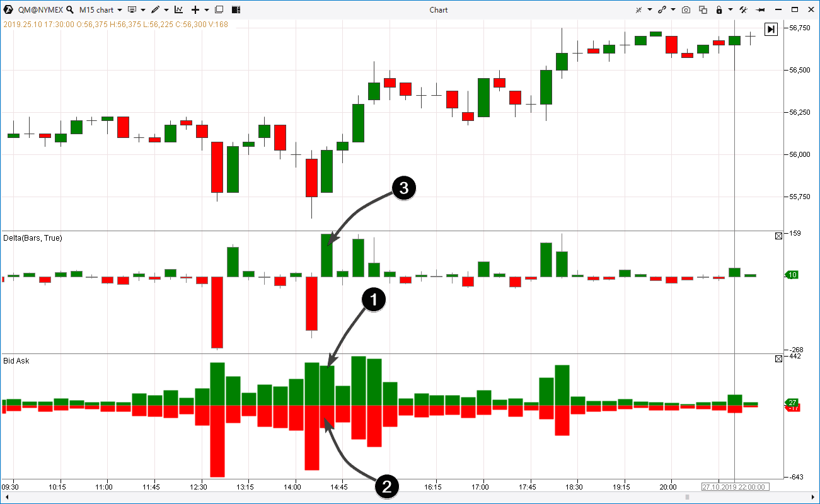Image resolution: width=820 pixels, height=504 pixels.
Task: Click the platform logo icon in title bar
Action: tap(8, 9)
